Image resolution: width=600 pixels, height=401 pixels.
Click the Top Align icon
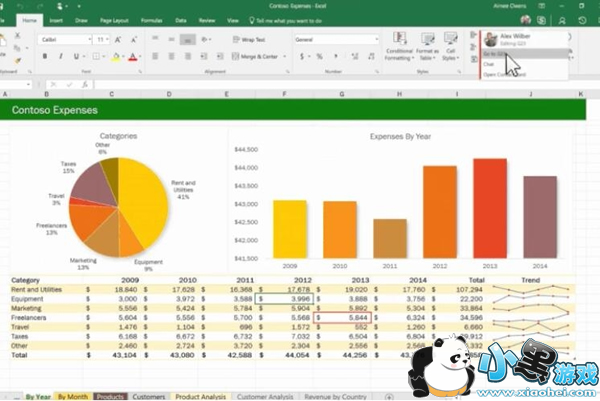coord(155,39)
